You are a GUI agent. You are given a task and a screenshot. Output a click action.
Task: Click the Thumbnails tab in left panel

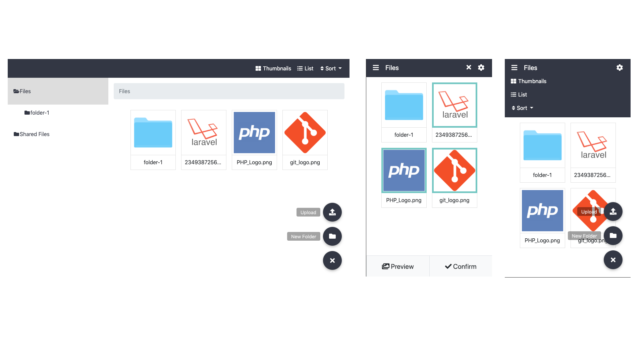273,68
